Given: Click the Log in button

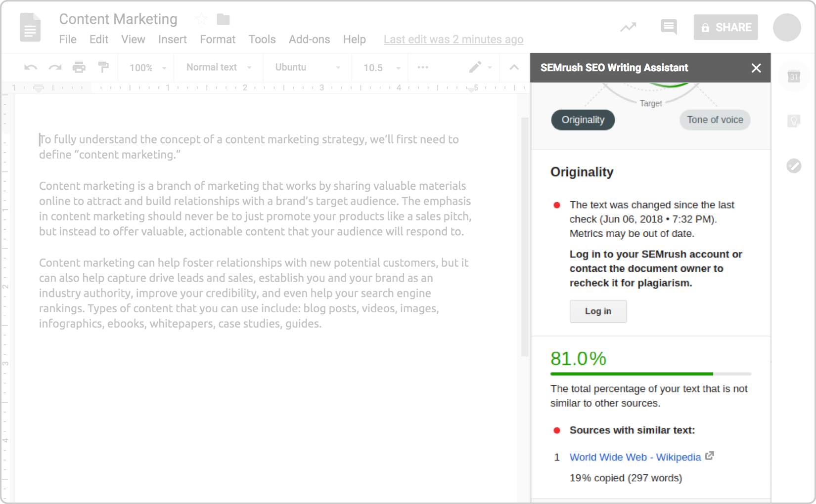Looking at the screenshot, I should [598, 311].
